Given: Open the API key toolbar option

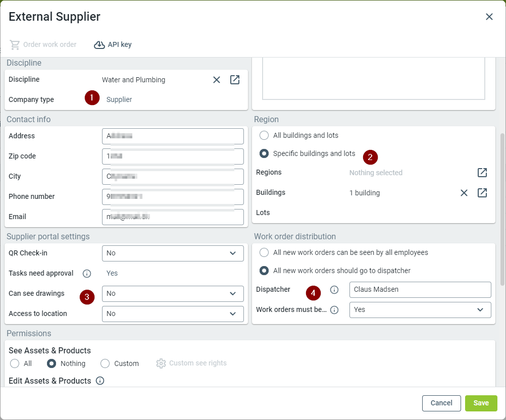Looking at the screenshot, I should [x=113, y=44].
